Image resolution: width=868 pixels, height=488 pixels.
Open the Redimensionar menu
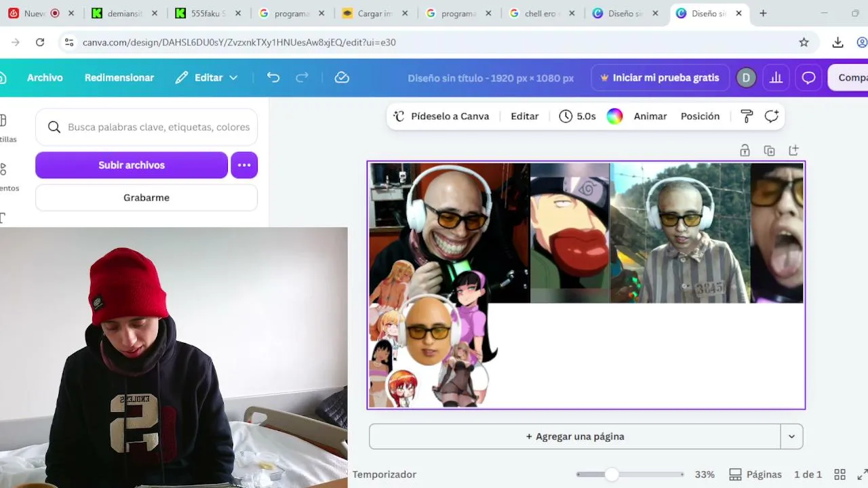pyautogui.click(x=119, y=78)
